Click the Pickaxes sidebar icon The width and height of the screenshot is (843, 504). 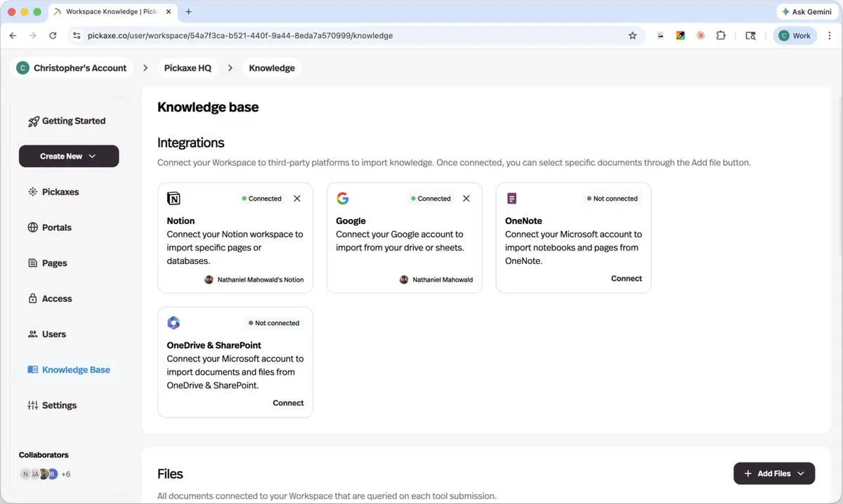coord(32,192)
